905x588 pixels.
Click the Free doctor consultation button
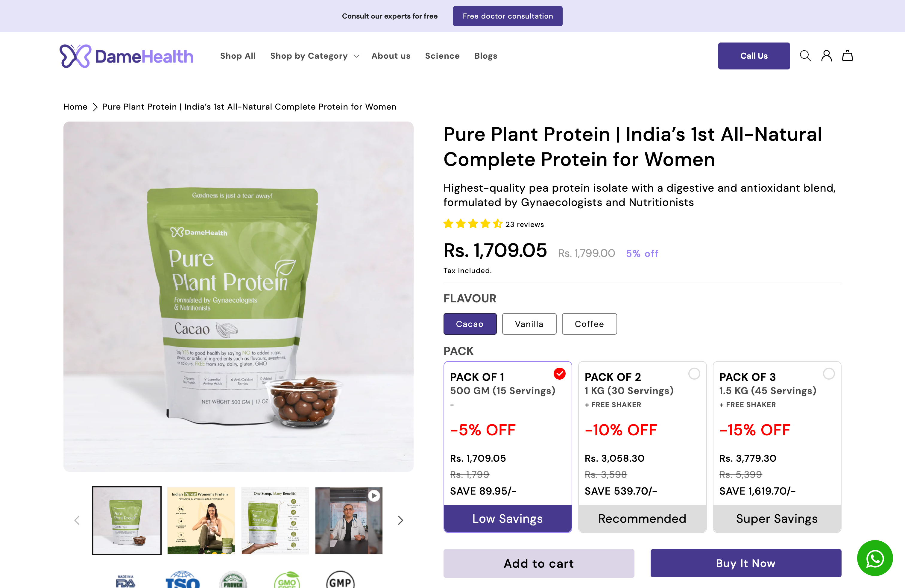[508, 16]
